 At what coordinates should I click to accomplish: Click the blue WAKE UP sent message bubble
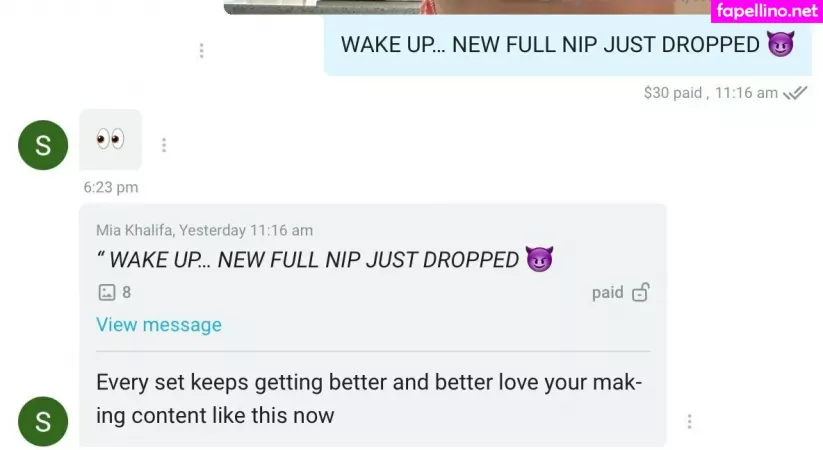(x=568, y=45)
